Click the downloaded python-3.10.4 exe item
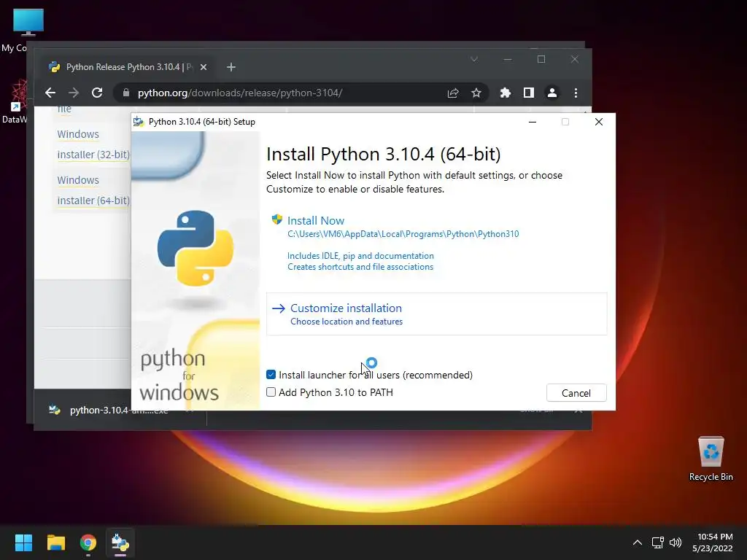Image resolution: width=747 pixels, height=560 pixels. pyautogui.click(x=119, y=410)
